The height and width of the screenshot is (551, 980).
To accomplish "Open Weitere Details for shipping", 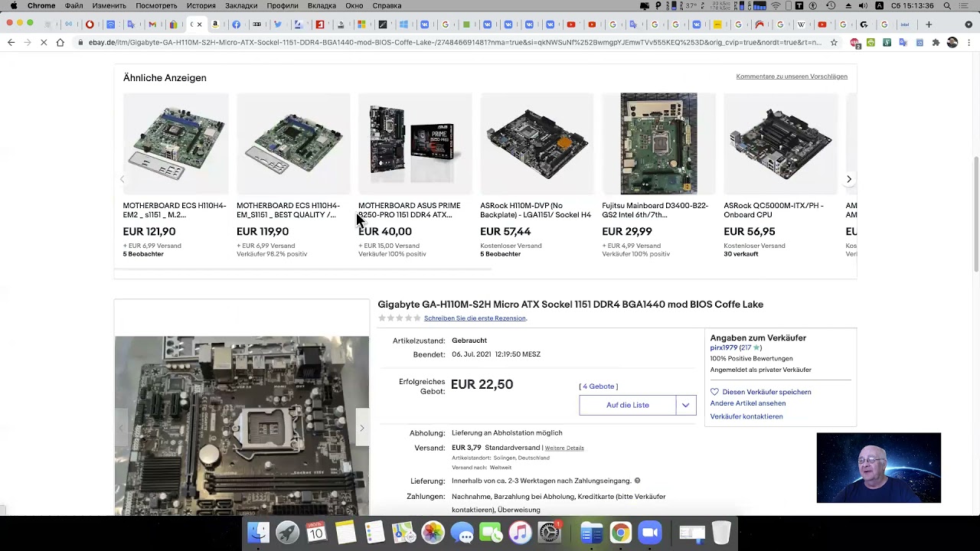I will click(x=564, y=448).
